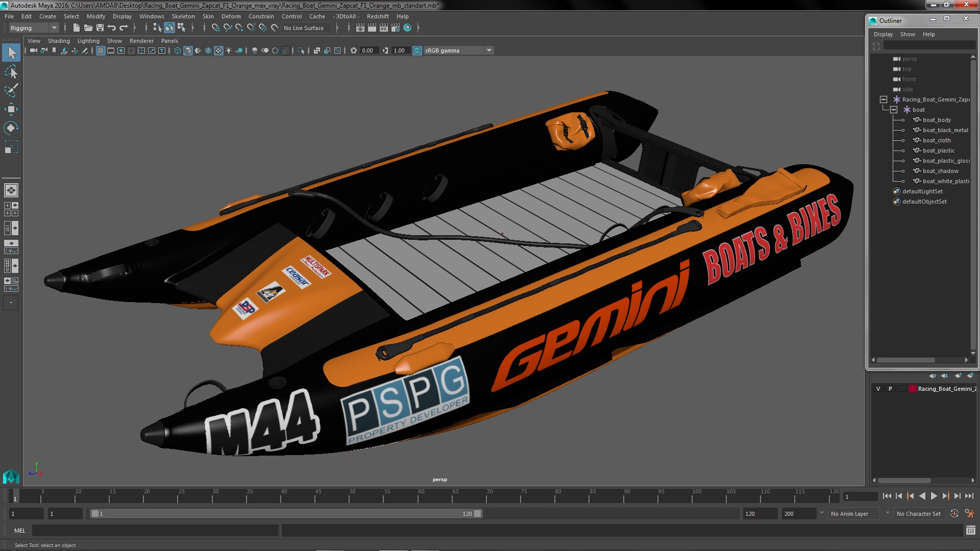The height and width of the screenshot is (551, 980).
Task: Start IPR render
Action: point(384,28)
